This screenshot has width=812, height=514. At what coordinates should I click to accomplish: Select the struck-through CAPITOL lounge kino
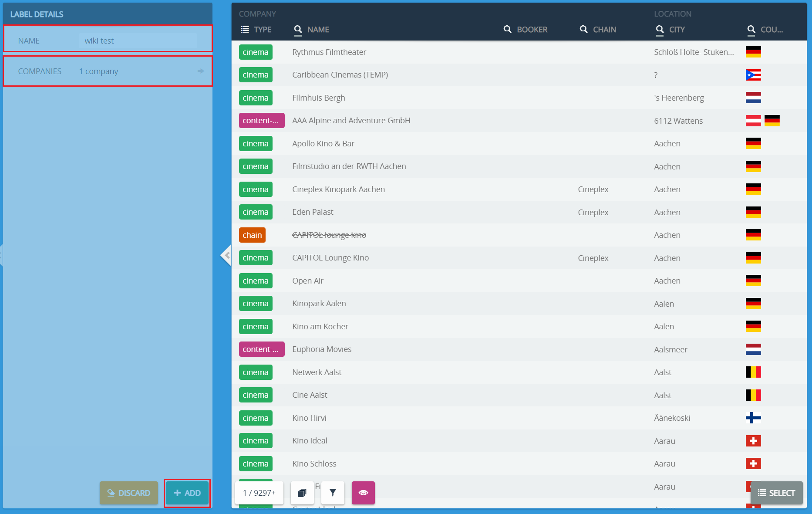(519, 235)
